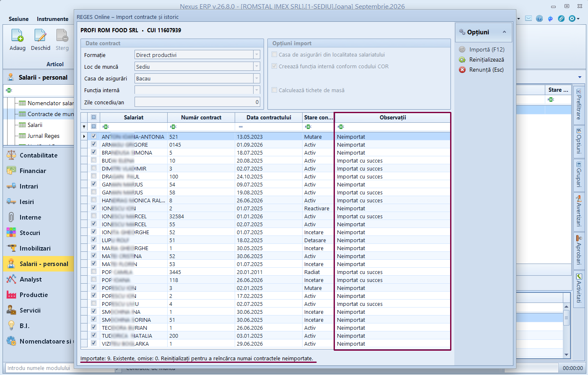Open the Contabilitate module scales icon
This screenshot has height=375, width=588.
[x=11, y=155]
